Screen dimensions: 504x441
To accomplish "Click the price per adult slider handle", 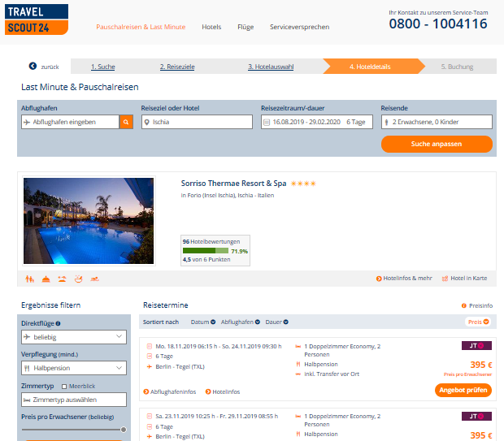I will click(123, 430).
